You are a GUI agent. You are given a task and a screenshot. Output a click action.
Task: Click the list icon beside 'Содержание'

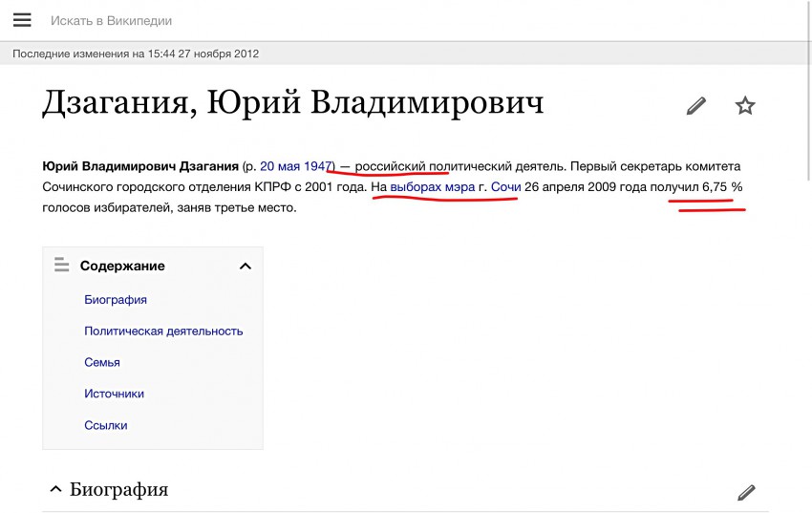point(62,266)
